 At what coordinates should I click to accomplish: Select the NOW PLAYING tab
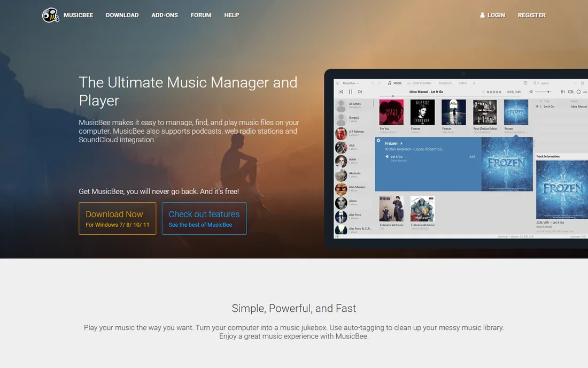[x=419, y=83]
